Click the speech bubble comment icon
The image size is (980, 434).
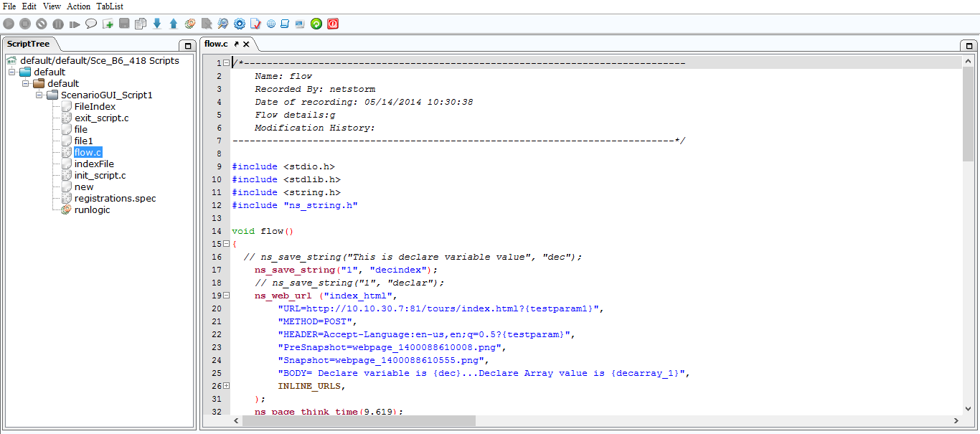(x=91, y=24)
